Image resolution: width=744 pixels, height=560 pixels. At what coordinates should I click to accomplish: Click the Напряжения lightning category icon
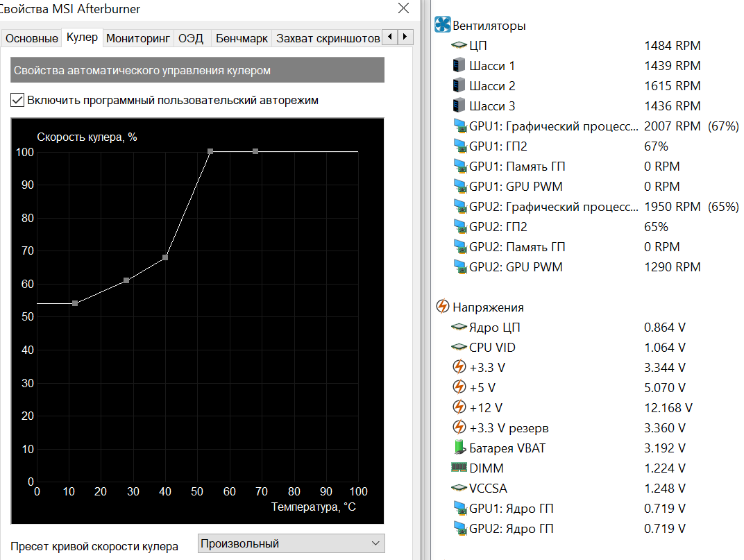442,307
